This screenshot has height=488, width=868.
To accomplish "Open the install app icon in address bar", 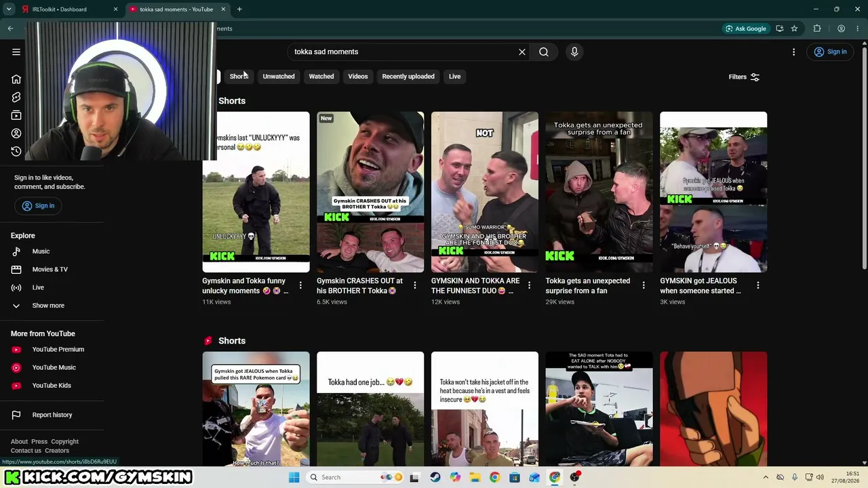I will point(780,28).
